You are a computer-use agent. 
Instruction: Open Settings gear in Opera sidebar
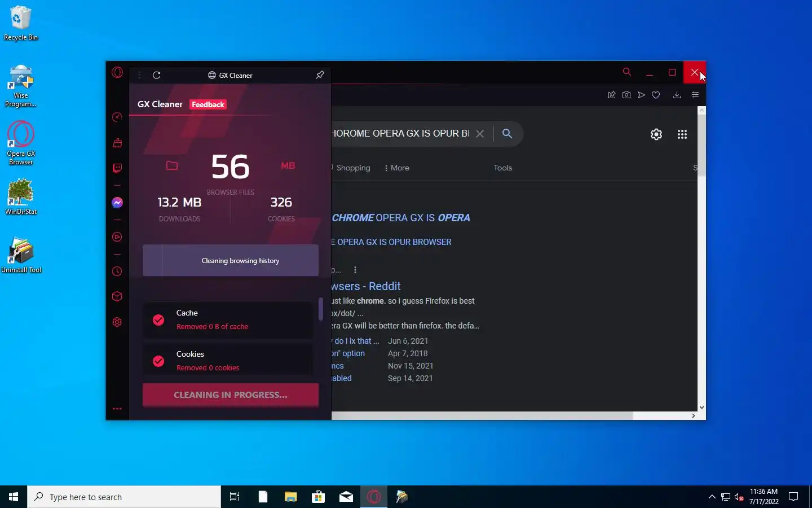tap(117, 322)
